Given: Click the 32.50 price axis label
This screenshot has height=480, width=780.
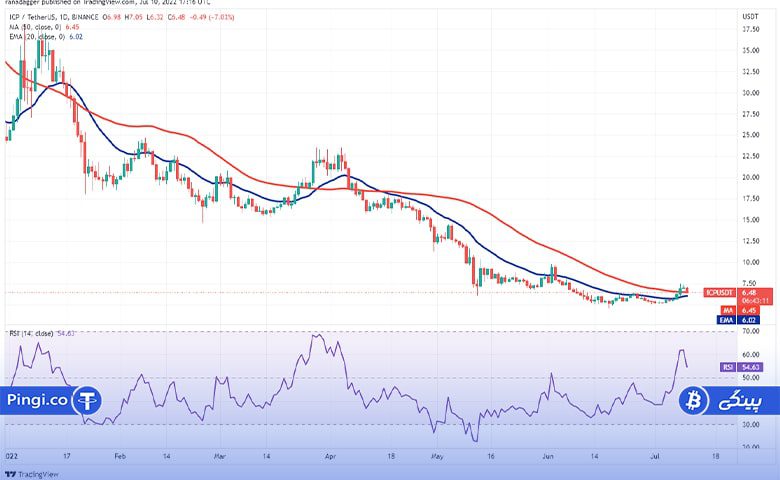Looking at the screenshot, I should (751, 72).
